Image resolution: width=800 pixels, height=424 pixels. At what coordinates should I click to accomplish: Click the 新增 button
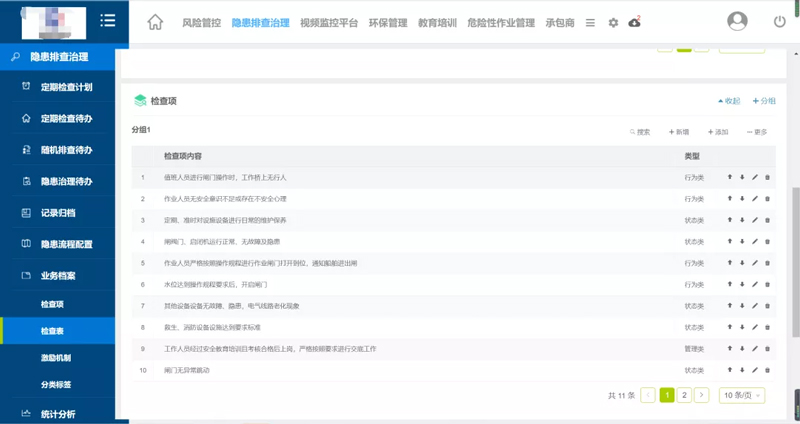(677, 132)
